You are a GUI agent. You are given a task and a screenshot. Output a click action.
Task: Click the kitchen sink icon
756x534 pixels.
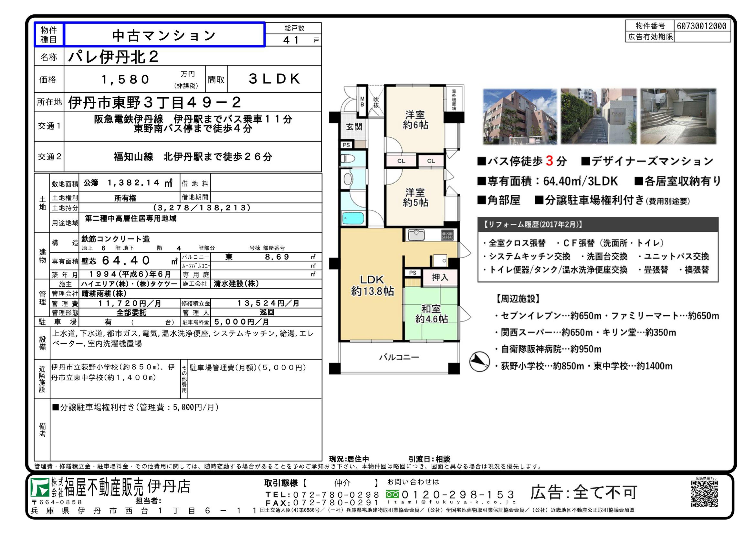click(416, 235)
